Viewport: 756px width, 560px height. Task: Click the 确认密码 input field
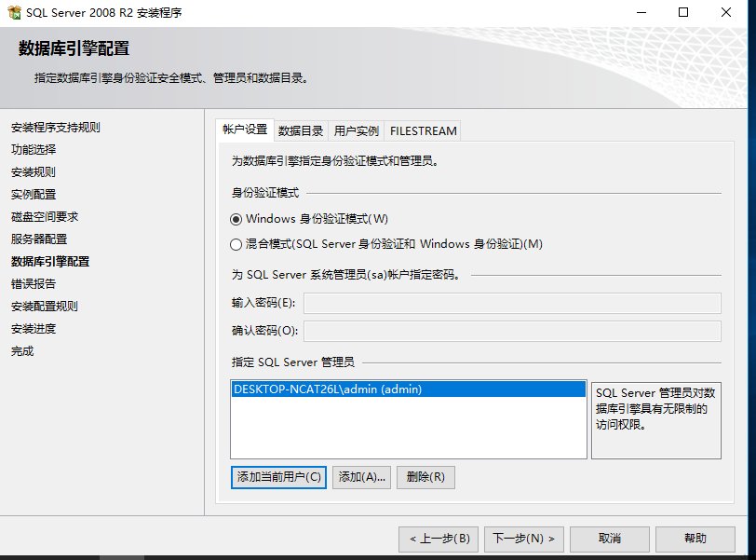coord(512,331)
